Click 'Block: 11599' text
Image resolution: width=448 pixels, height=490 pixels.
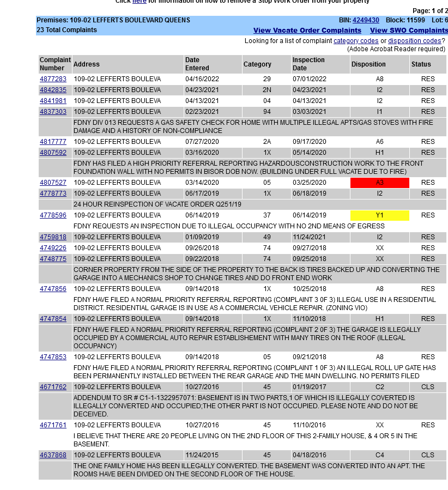coord(405,20)
